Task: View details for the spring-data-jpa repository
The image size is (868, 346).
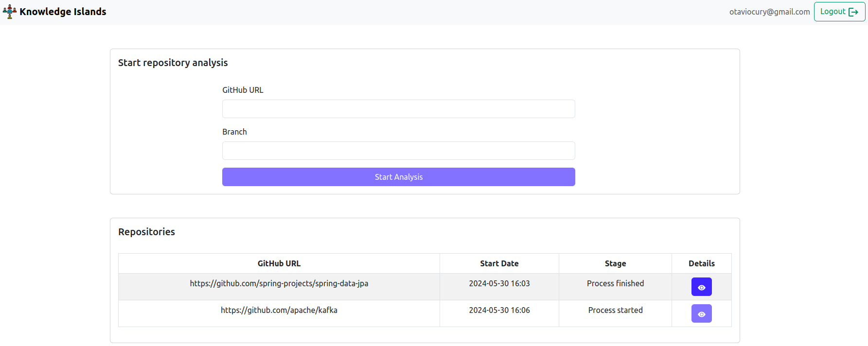Action: pos(701,287)
